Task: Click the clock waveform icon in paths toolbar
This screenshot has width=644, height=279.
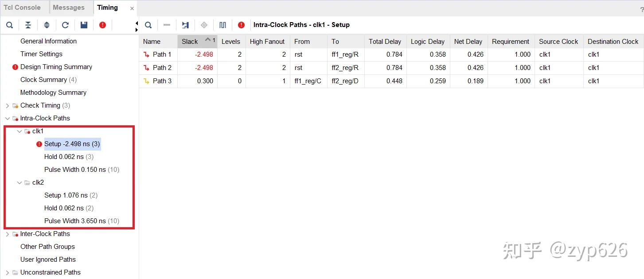Action: 222,25
